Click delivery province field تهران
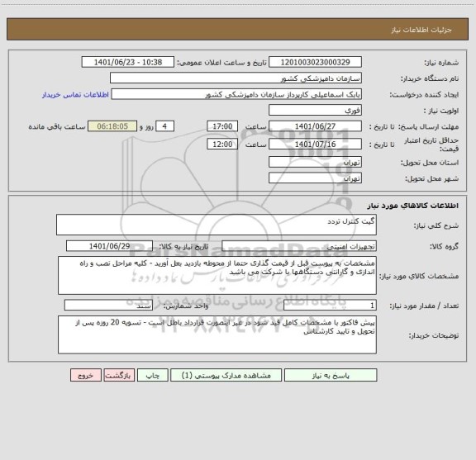 click(315, 162)
